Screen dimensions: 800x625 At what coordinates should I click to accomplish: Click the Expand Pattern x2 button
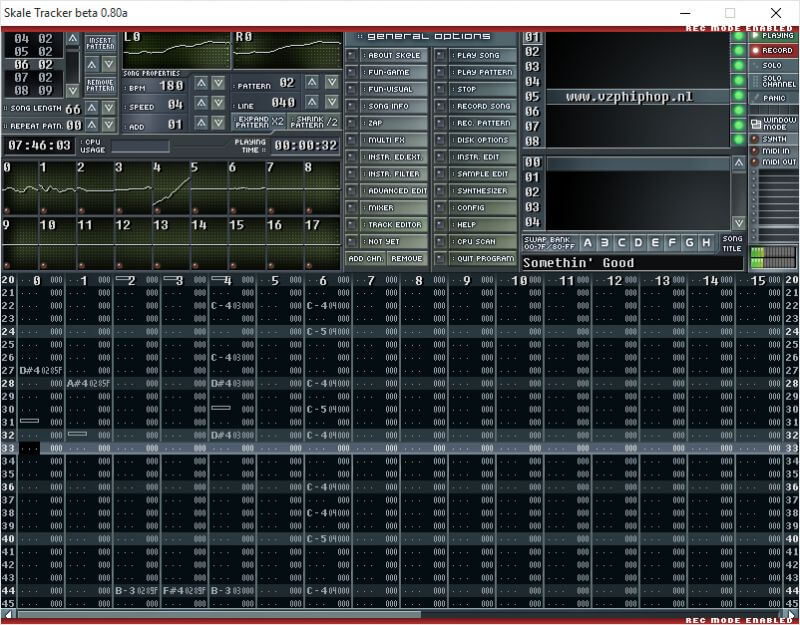click(257, 122)
